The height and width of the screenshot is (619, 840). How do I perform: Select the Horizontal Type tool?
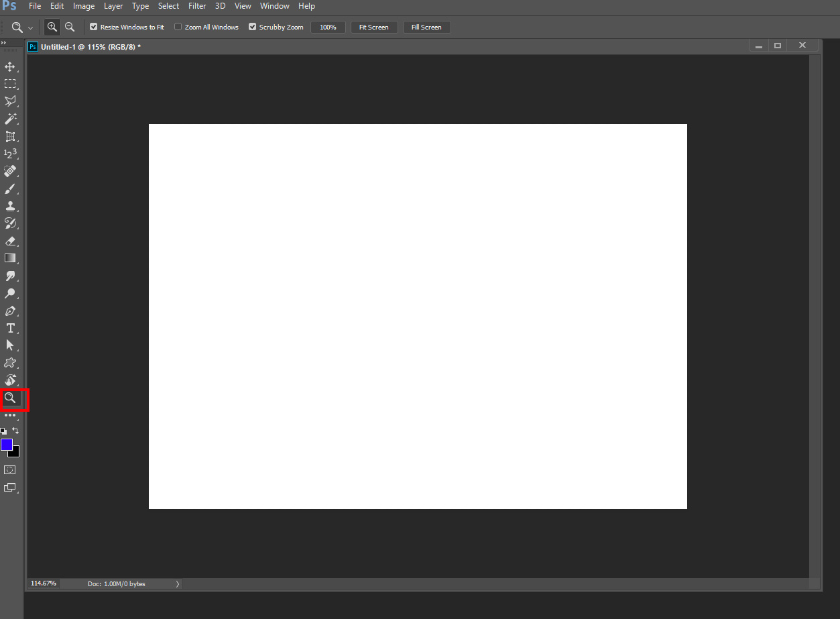click(11, 328)
